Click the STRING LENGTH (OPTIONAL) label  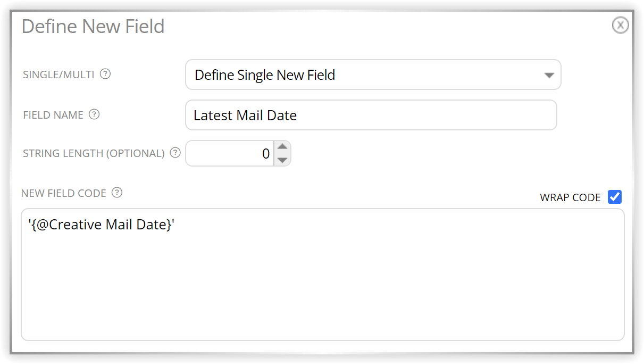[94, 153]
